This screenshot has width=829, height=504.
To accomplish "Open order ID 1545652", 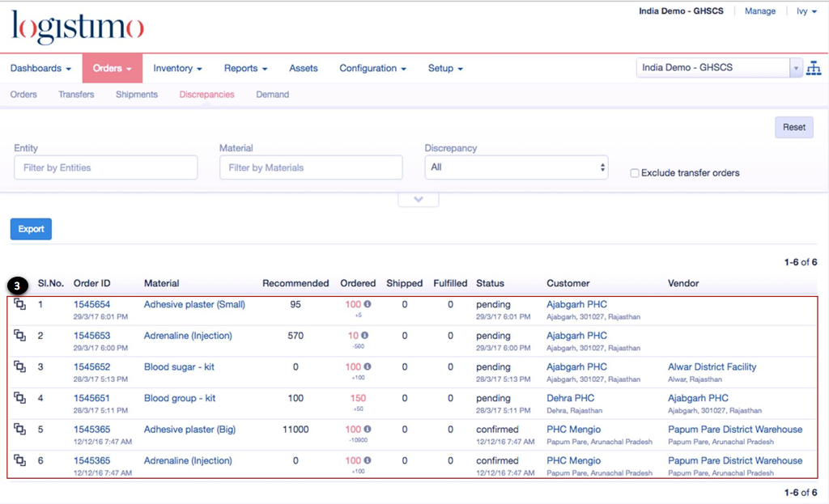I will click(92, 366).
